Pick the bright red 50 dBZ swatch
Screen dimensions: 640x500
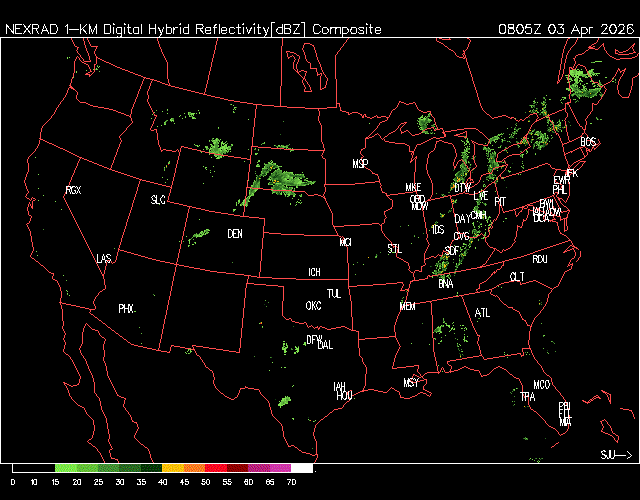(215, 468)
